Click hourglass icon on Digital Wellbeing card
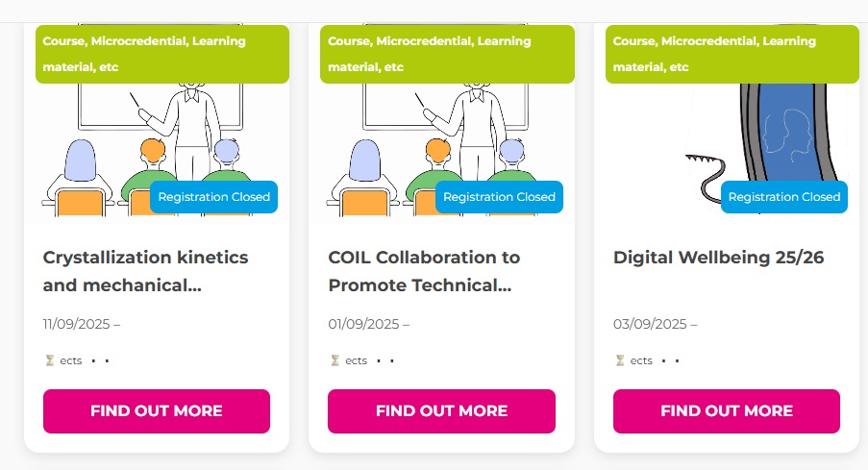This screenshot has width=868, height=470. [x=620, y=361]
